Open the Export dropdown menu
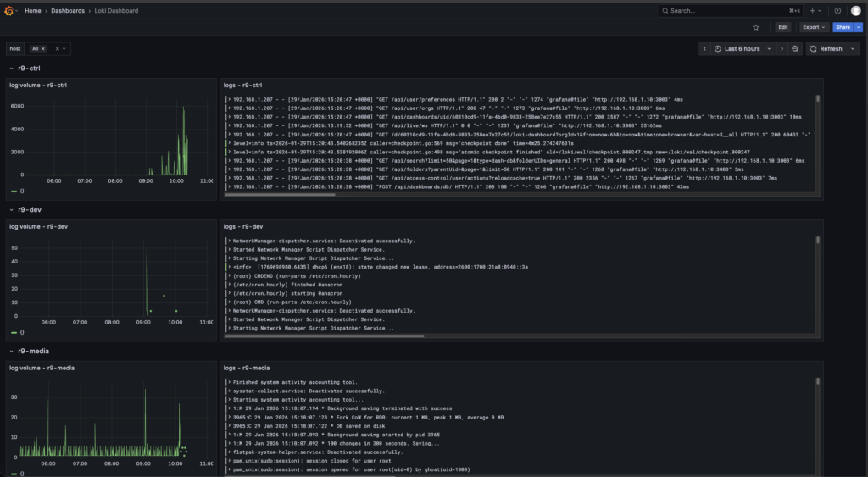 click(813, 27)
